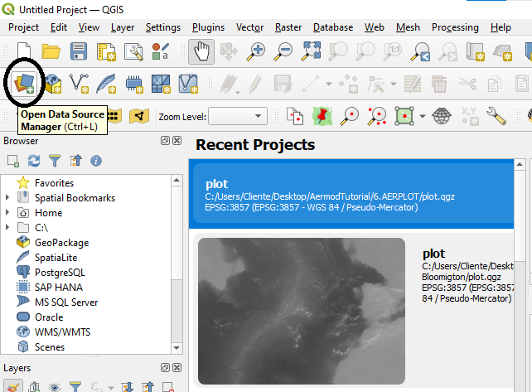
Task: Click the New SpatiaLite Layer icon
Action: [106, 84]
